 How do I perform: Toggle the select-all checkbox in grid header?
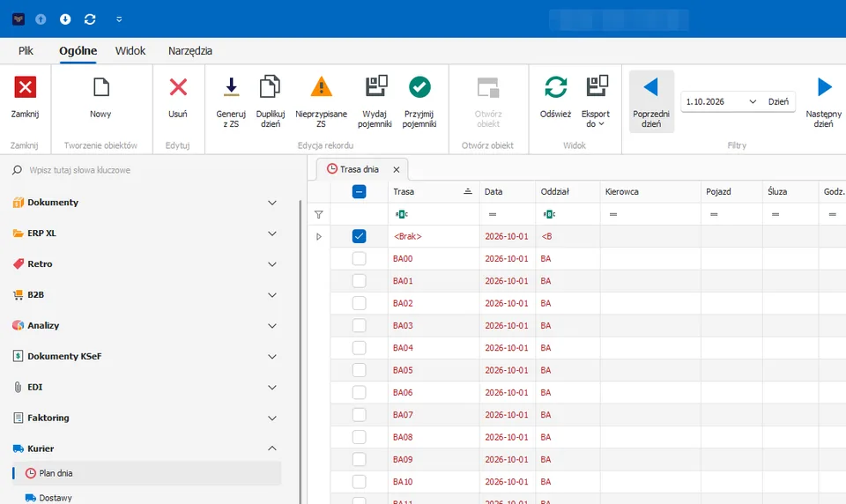click(x=359, y=191)
